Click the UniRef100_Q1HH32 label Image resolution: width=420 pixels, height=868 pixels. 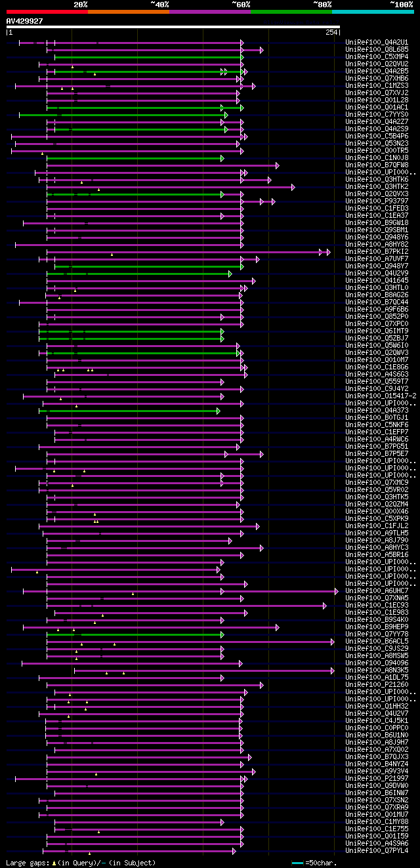[377, 706]
